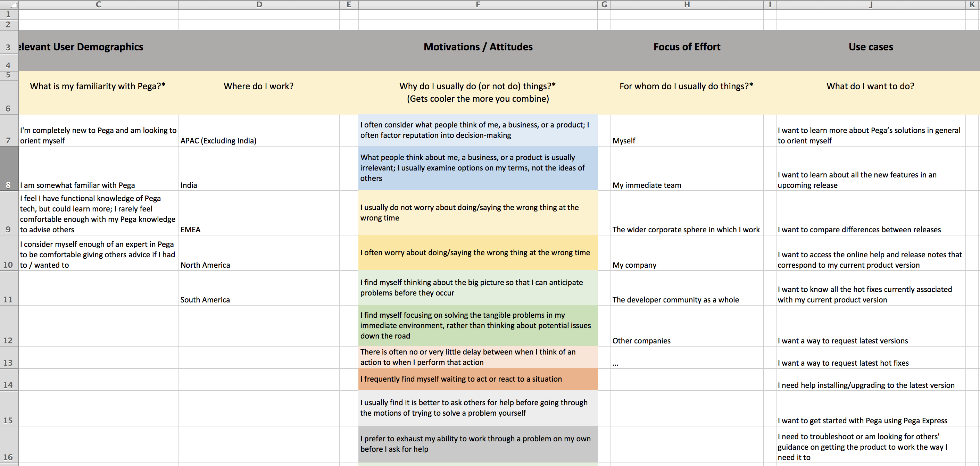
Task: Select 'I want a way to request latest versions'
Action: click(871, 326)
